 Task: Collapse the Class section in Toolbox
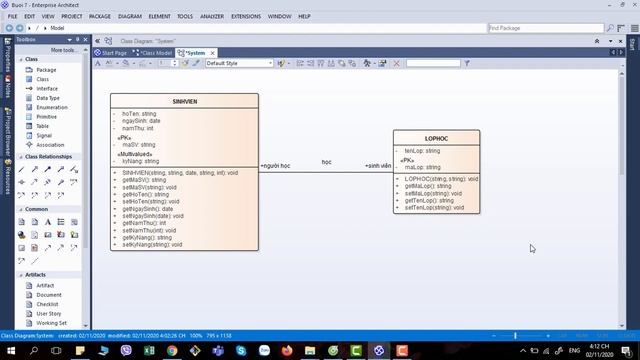(21, 60)
